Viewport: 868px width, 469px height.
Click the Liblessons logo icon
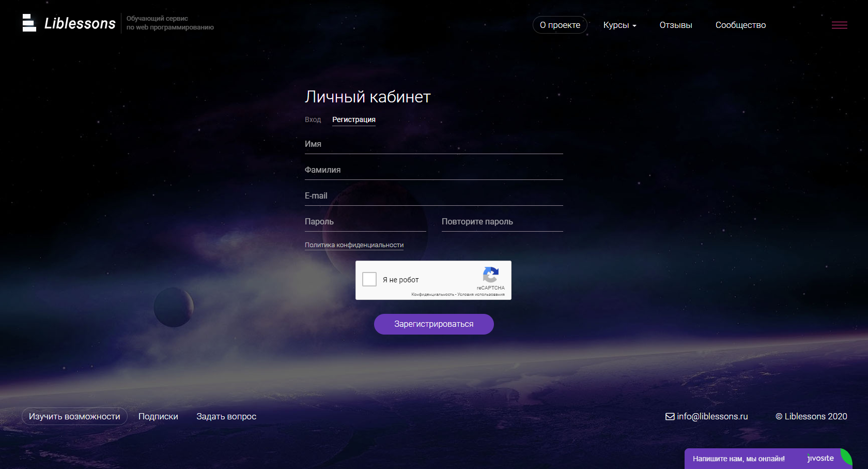click(29, 23)
